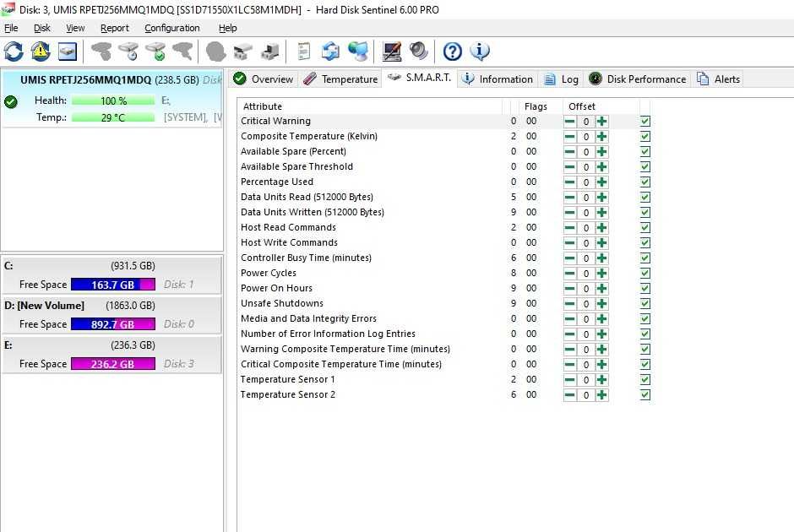
Task: Click the framed hard disk toolbar icon
Action: [68, 52]
